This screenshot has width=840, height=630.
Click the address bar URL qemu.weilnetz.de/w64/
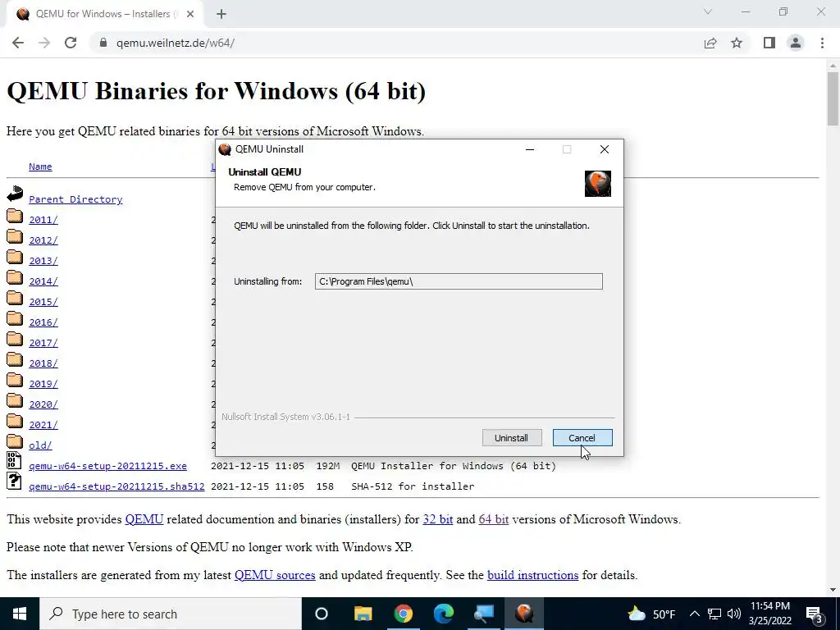[176, 43]
